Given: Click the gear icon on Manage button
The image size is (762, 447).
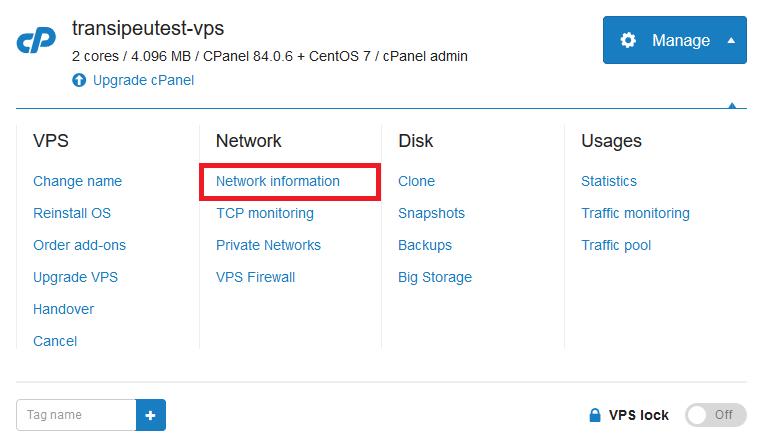Looking at the screenshot, I should [x=628, y=40].
